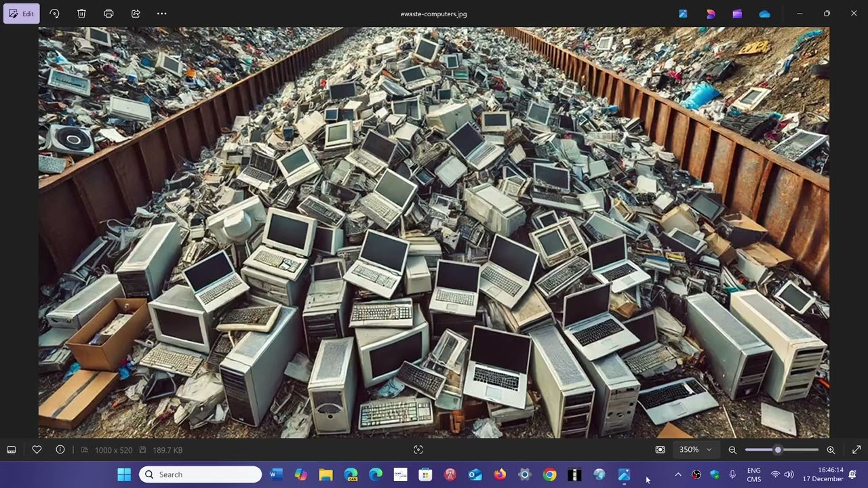Show the file info panel
The width and height of the screenshot is (868, 488).
(60, 449)
